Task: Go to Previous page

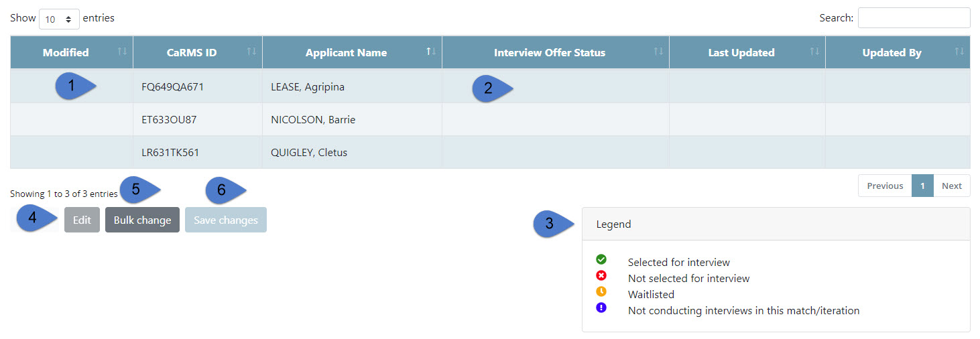Action: point(885,186)
